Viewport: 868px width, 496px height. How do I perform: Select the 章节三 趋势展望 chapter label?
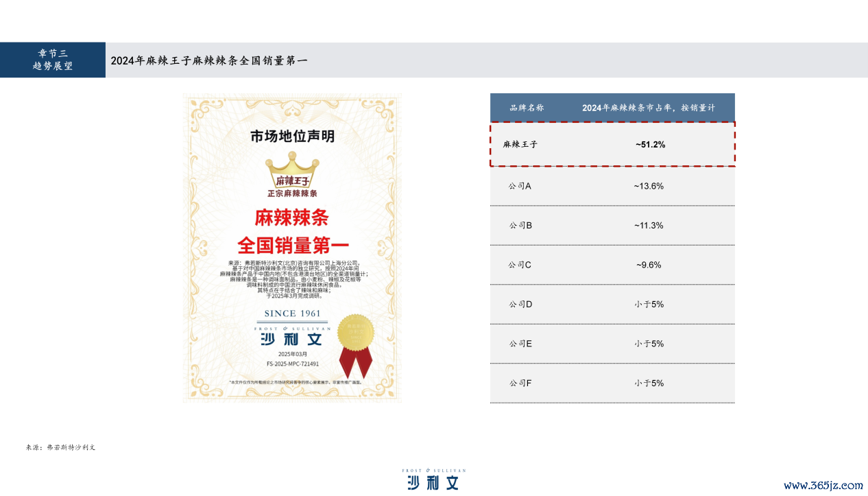pos(53,60)
